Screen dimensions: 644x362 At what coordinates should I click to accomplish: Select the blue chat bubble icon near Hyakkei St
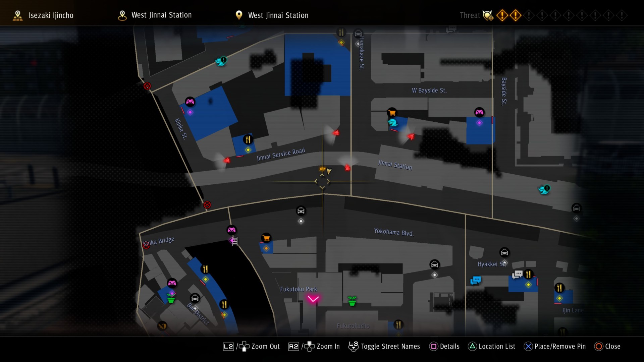point(475,280)
